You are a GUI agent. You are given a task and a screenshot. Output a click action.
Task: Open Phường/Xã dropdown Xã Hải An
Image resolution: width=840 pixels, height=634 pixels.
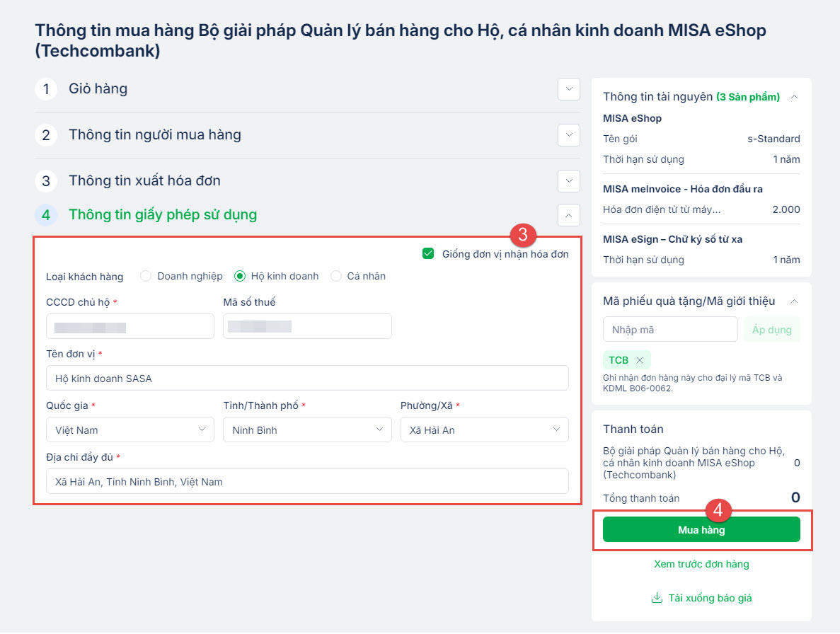click(484, 430)
